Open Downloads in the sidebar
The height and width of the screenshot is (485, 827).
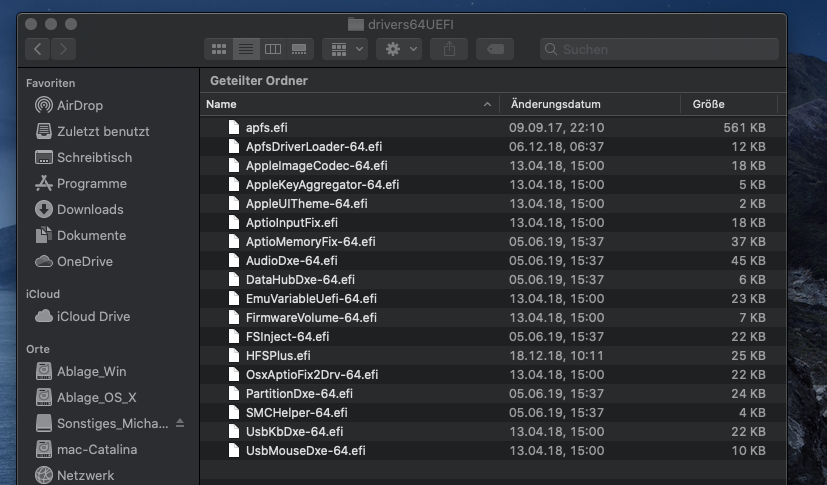click(89, 209)
